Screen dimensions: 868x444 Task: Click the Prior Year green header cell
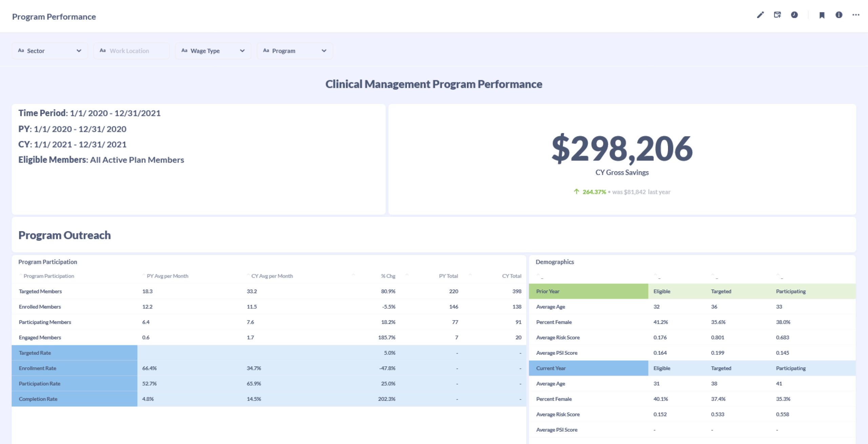tap(589, 291)
